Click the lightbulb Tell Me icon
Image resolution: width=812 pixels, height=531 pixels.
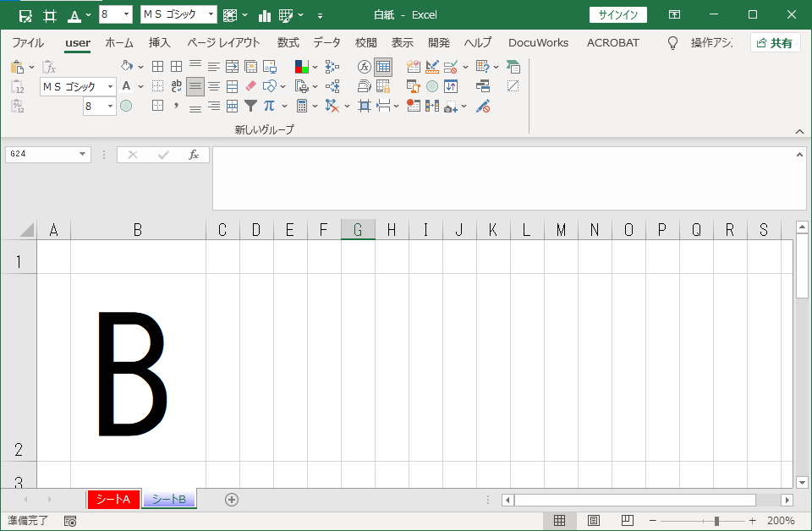pos(672,43)
